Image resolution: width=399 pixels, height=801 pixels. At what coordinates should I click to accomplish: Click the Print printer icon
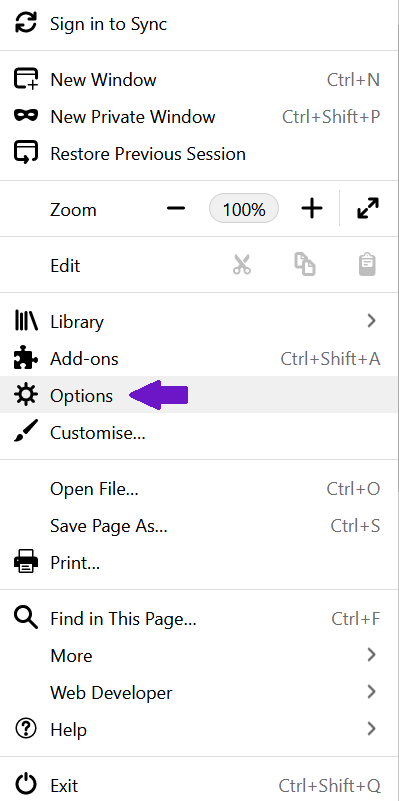click(x=26, y=562)
